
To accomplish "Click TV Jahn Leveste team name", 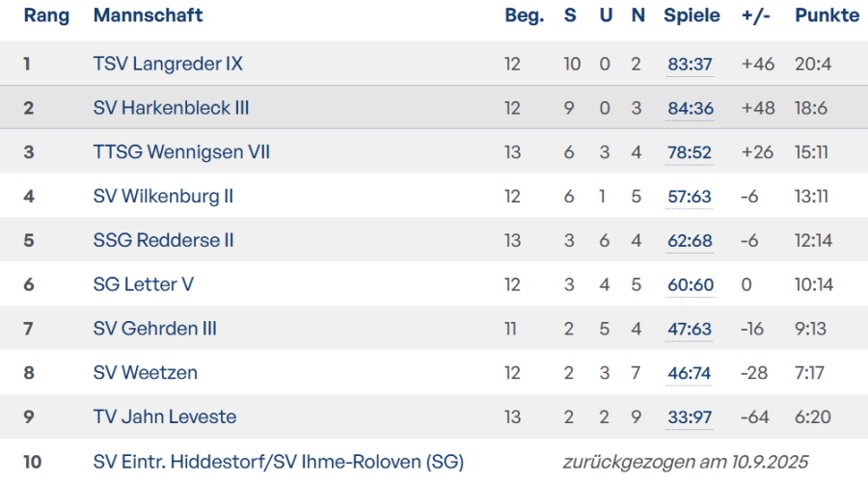I will click(x=164, y=417).
